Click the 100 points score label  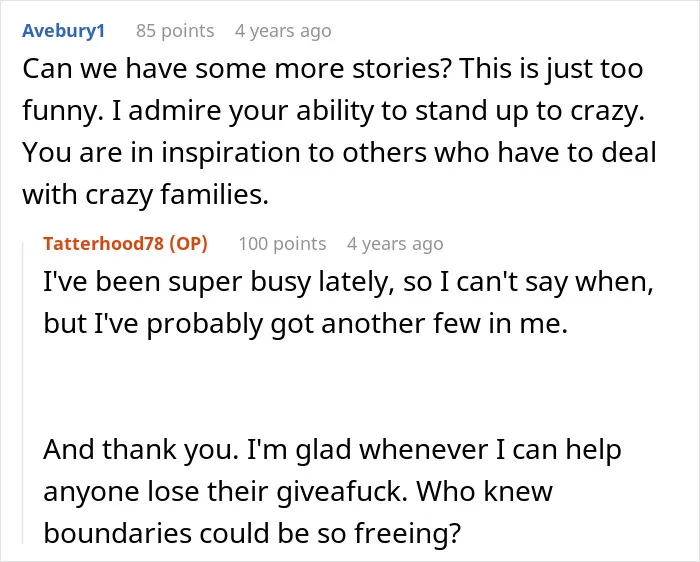pyautogui.click(x=282, y=244)
